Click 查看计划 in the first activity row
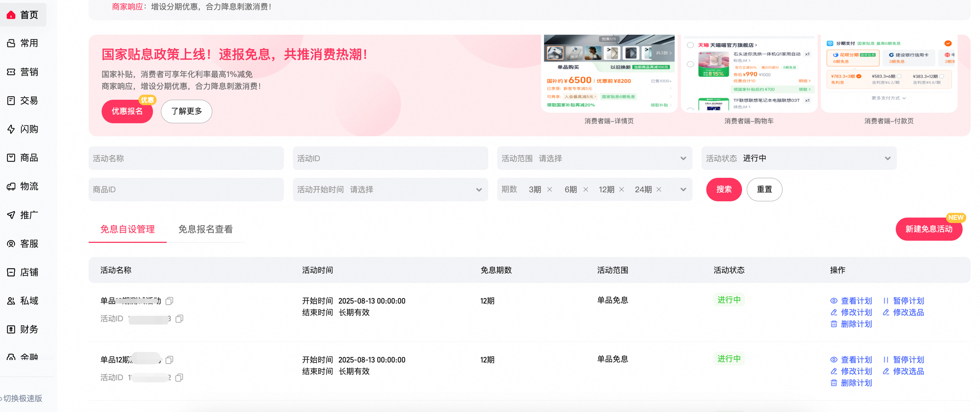This screenshot has height=412, width=980. [851, 301]
